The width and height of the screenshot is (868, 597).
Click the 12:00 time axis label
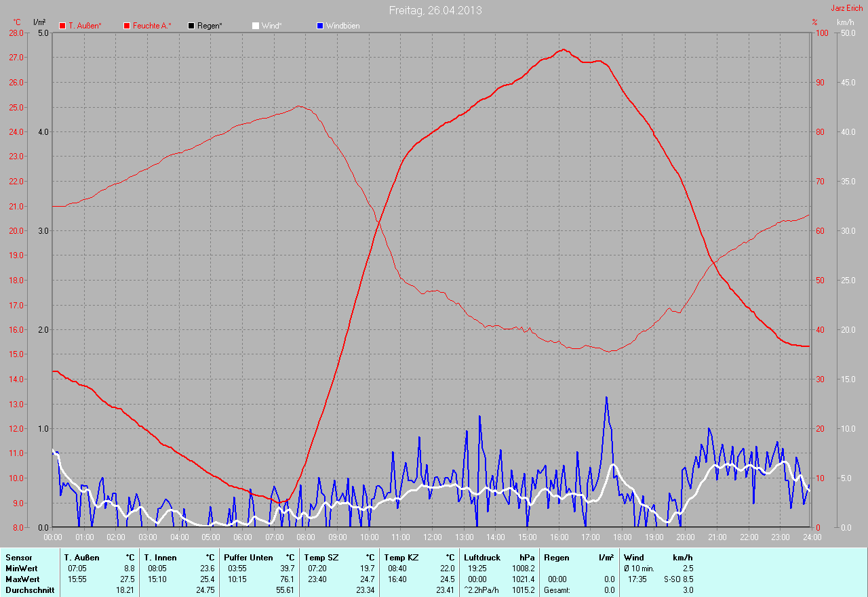pos(432,537)
